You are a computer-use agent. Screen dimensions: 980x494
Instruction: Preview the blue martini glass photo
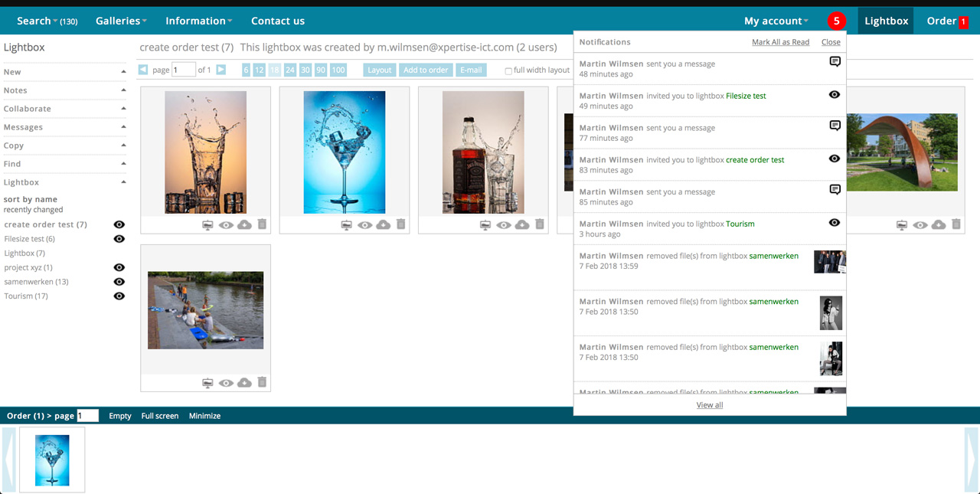tap(365, 225)
